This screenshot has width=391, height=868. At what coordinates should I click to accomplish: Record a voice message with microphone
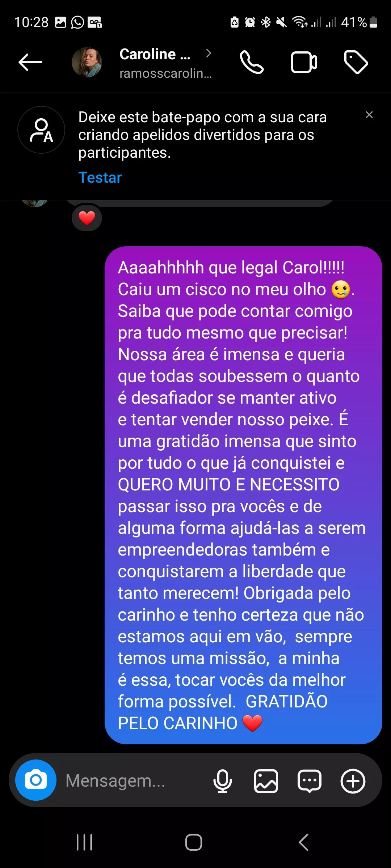point(222,781)
